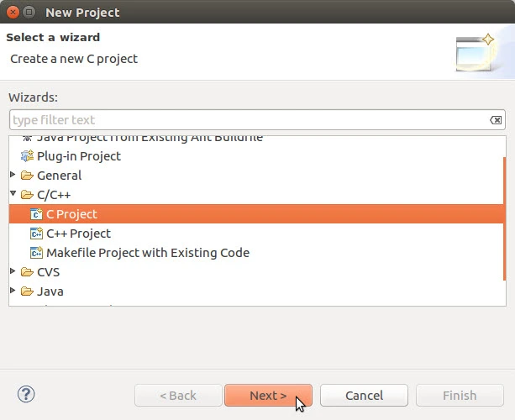Click the Plug-in Project icon
Screen dimensions: 515x420
[x=28, y=156]
